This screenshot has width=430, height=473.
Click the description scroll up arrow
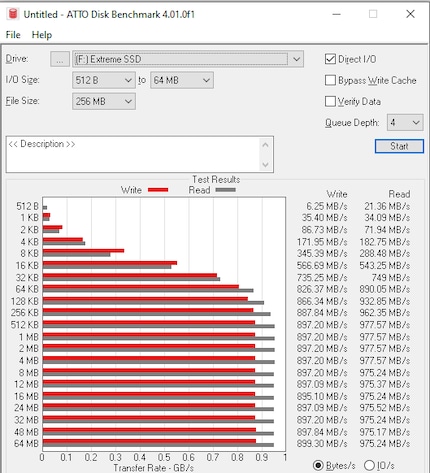265,145
